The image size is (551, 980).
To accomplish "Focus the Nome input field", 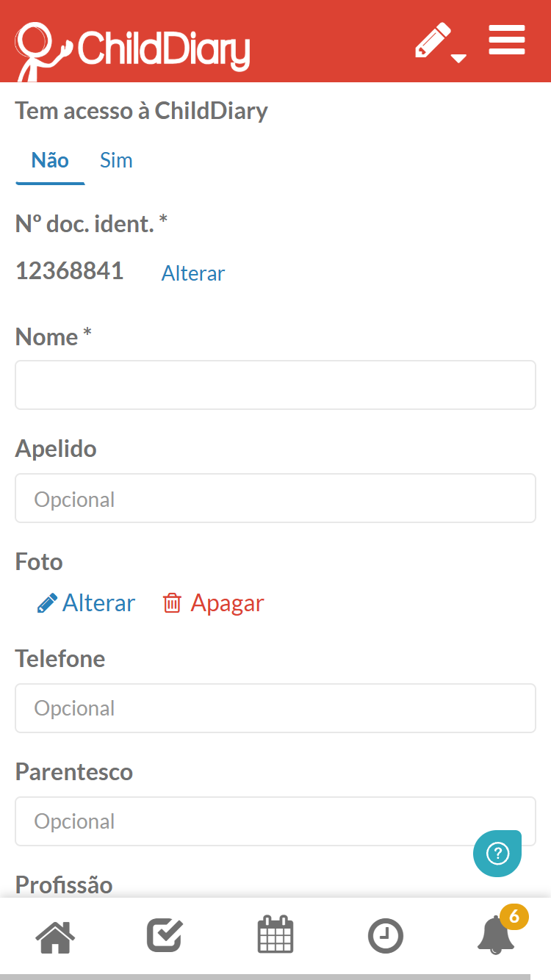I will coord(275,385).
